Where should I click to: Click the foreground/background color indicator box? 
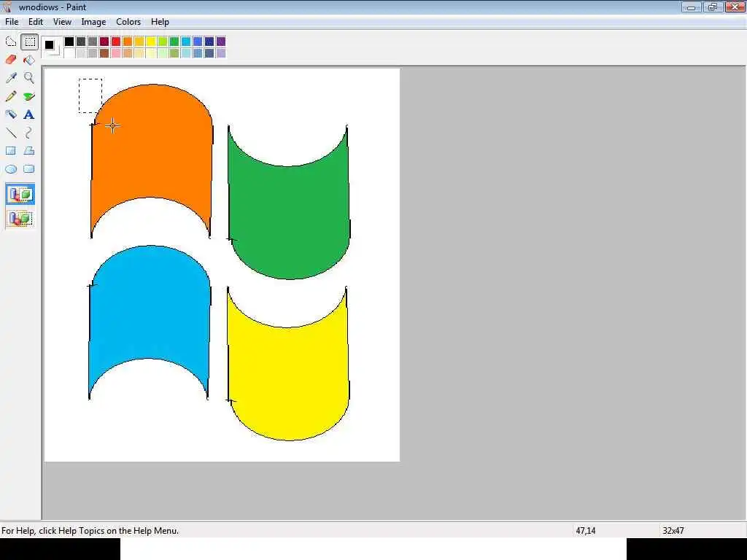click(x=52, y=47)
